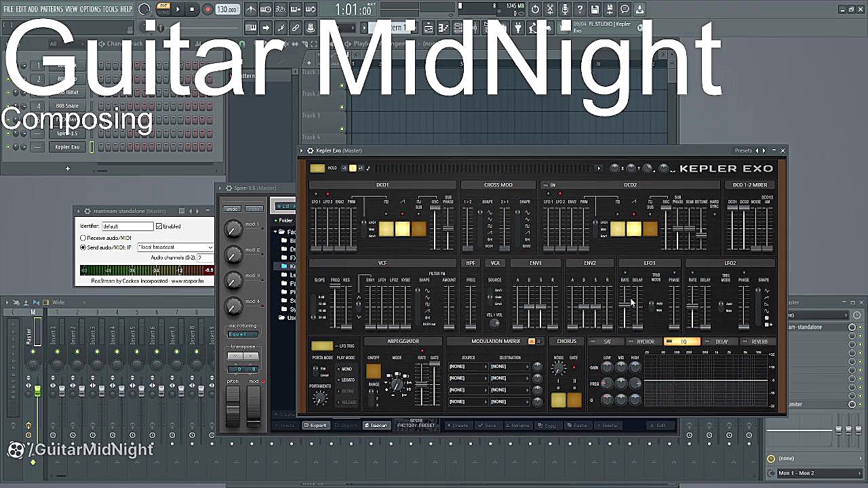Toggle Enabled checkbox in reastream window
868x488 pixels.
pos(159,226)
